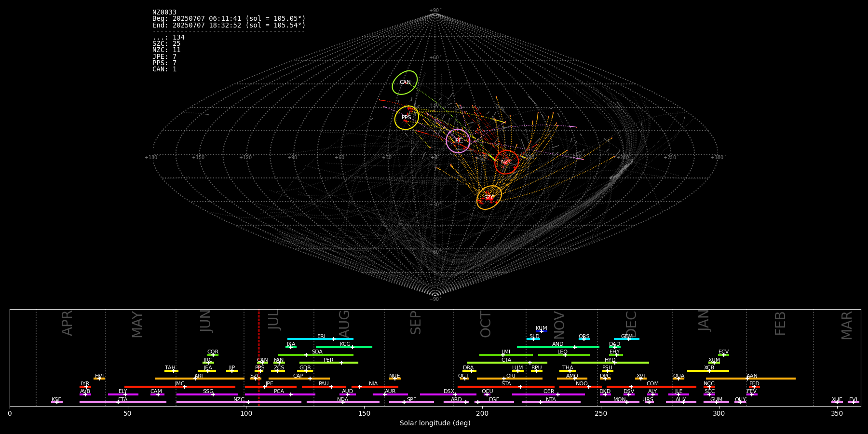Screen dimensions: 868x434
Task: Click the NUE shower marker
Action: pyautogui.click(x=395, y=379)
